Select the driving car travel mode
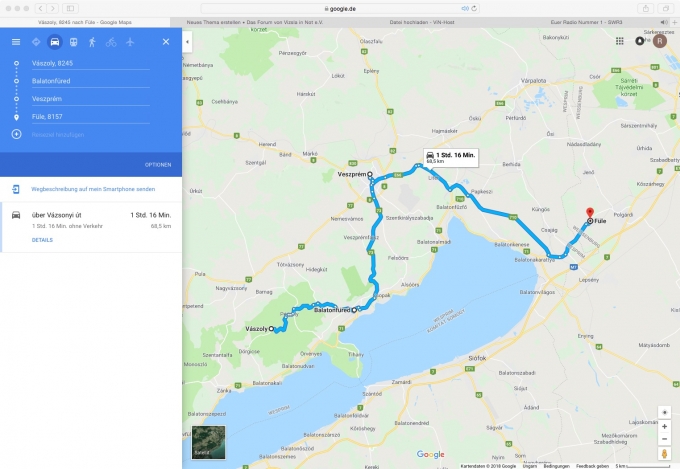This screenshot has width=680, height=469. tap(55, 42)
